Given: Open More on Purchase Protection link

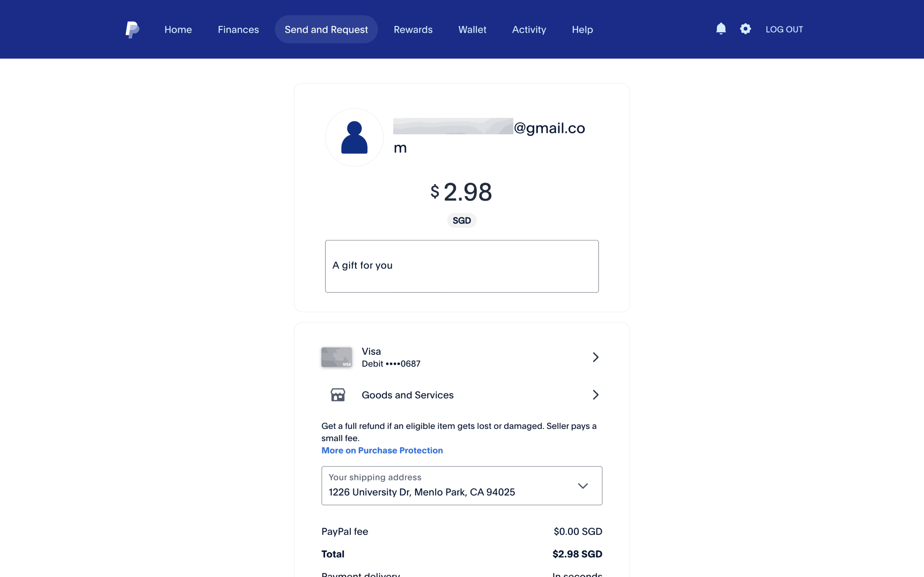Looking at the screenshot, I should [382, 450].
